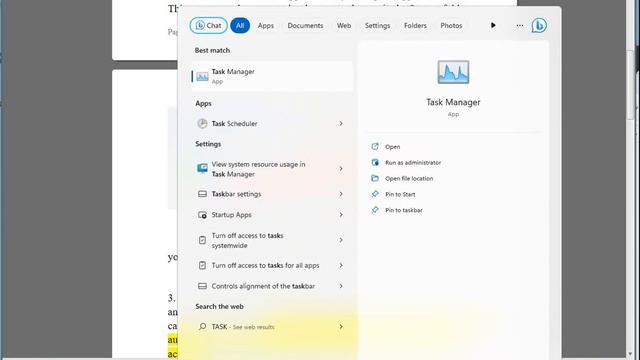Viewport: 640px width, 360px height.
Task: Open TASK web results entry
Action: [x=272, y=327]
